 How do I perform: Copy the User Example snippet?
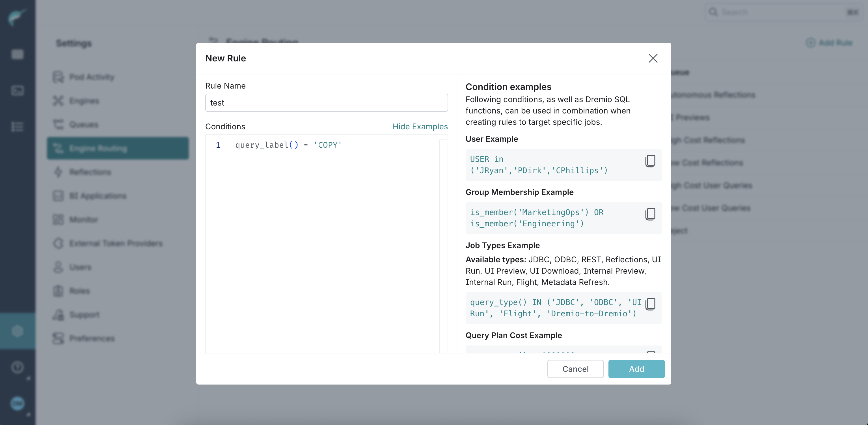pos(650,161)
